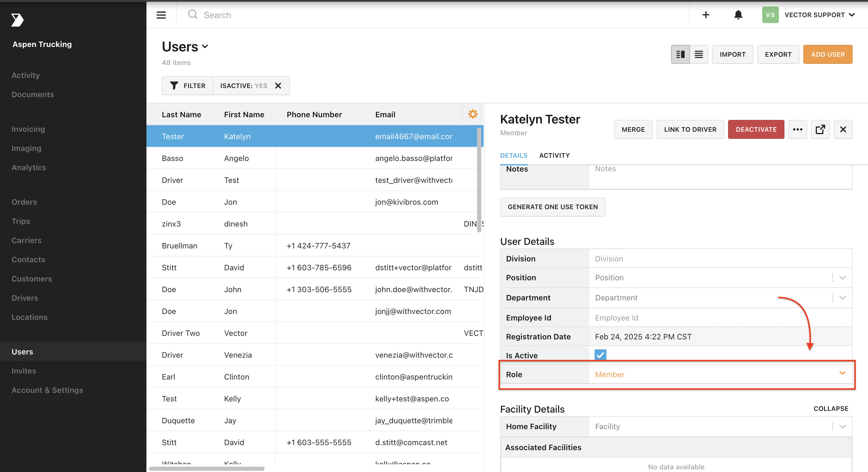The image size is (868, 472).
Task: Click the Vector logo icon
Action: [17, 20]
